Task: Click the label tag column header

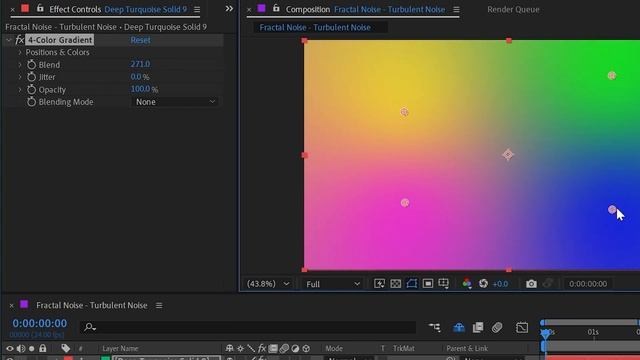Action: (x=65, y=348)
